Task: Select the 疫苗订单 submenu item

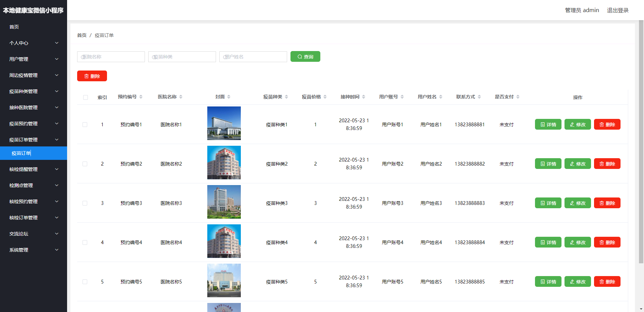Action: (x=34, y=153)
